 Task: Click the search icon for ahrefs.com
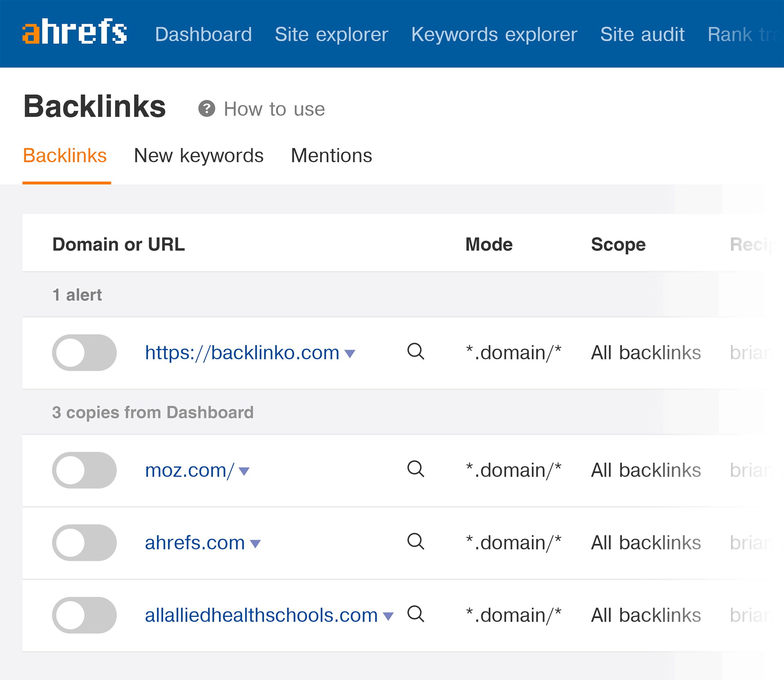pos(416,542)
